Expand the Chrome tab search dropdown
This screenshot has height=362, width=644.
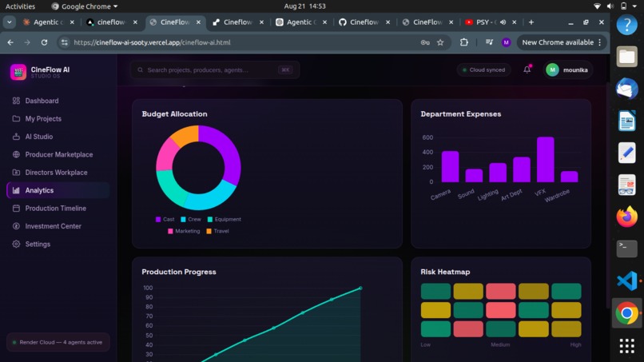pyautogui.click(x=9, y=22)
